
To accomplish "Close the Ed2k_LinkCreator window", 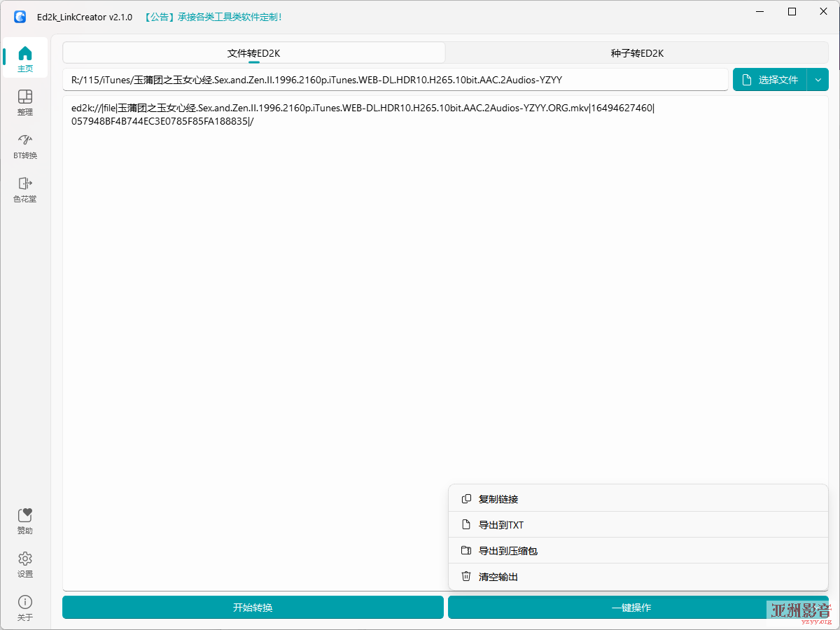I will coord(823,11).
